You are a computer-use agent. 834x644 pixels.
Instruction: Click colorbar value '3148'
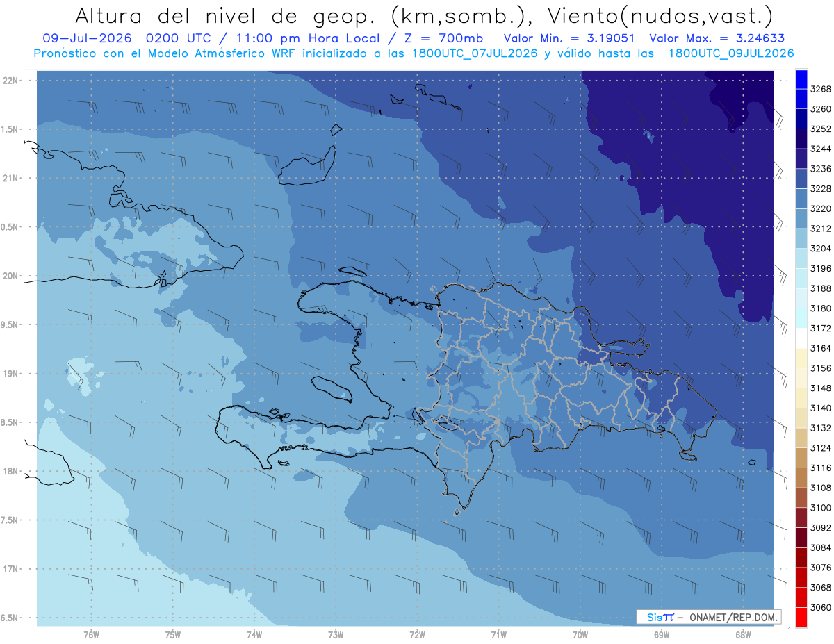(x=821, y=388)
